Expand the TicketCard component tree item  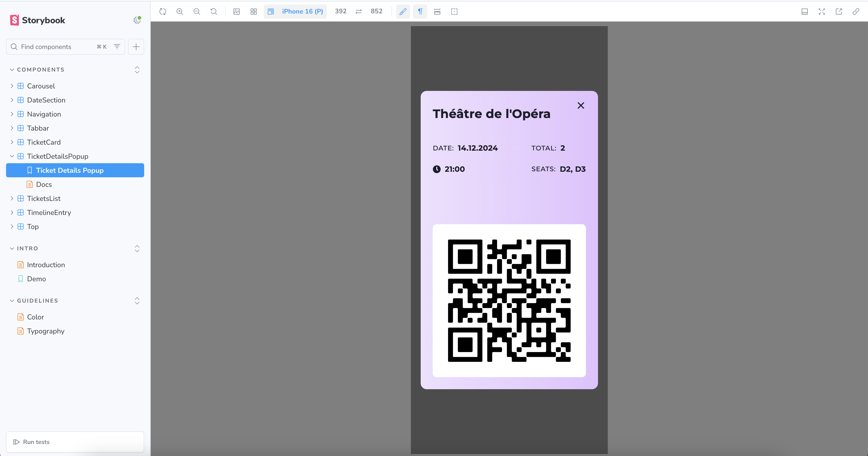12,142
